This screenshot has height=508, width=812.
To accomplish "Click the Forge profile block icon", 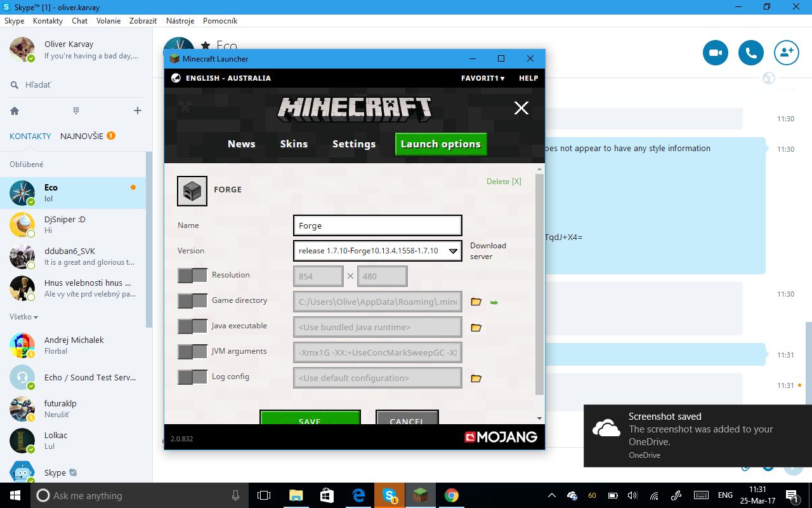I will click(192, 191).
